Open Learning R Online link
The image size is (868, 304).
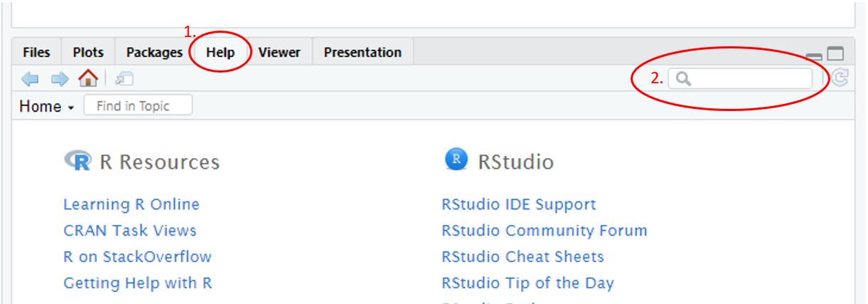pos(132,204)
